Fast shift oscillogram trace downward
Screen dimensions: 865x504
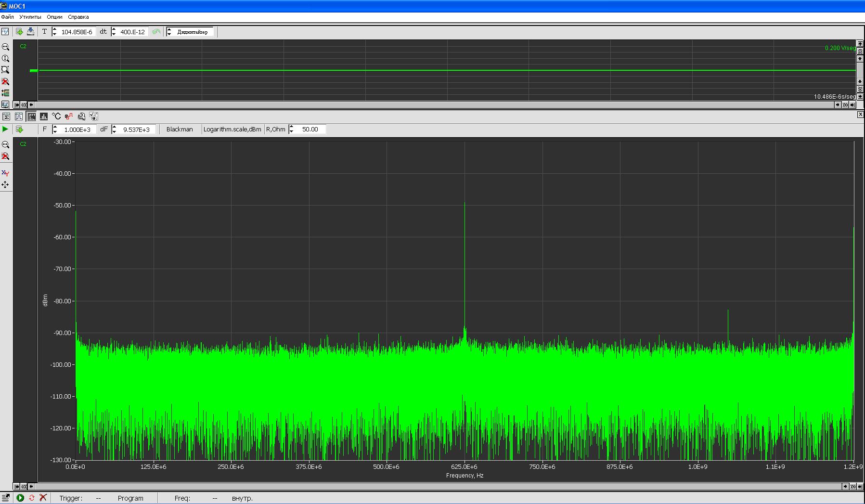[x=860, y=89]
